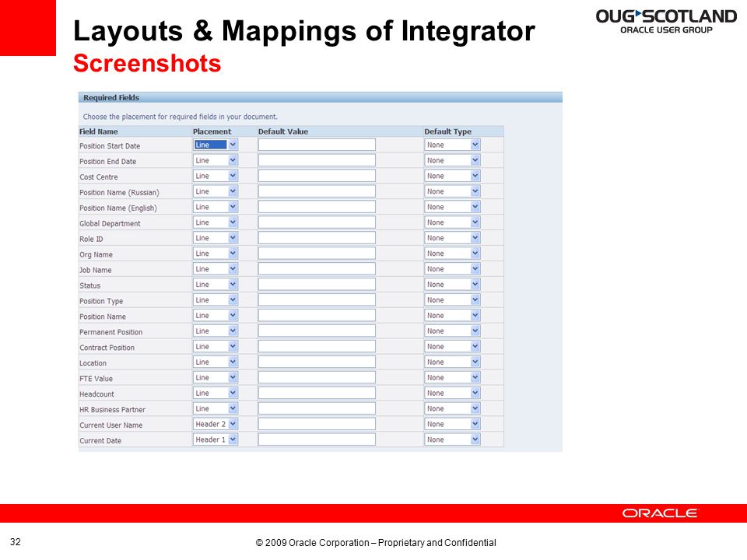This screenshot has width=747, height=560.
Task: Open Placement dropdown for Position Type
Action: [216, 300]
